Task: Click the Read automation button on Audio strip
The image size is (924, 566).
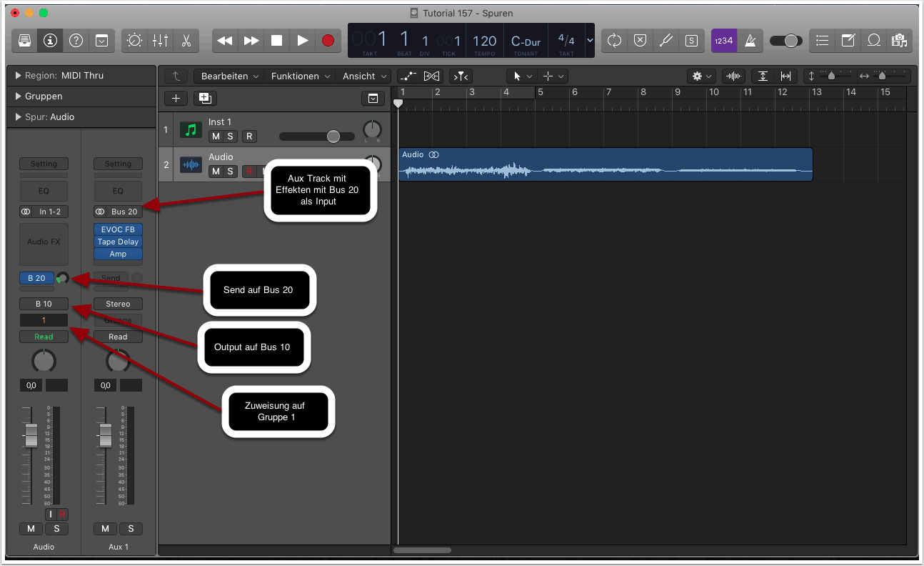Action: 44,337
